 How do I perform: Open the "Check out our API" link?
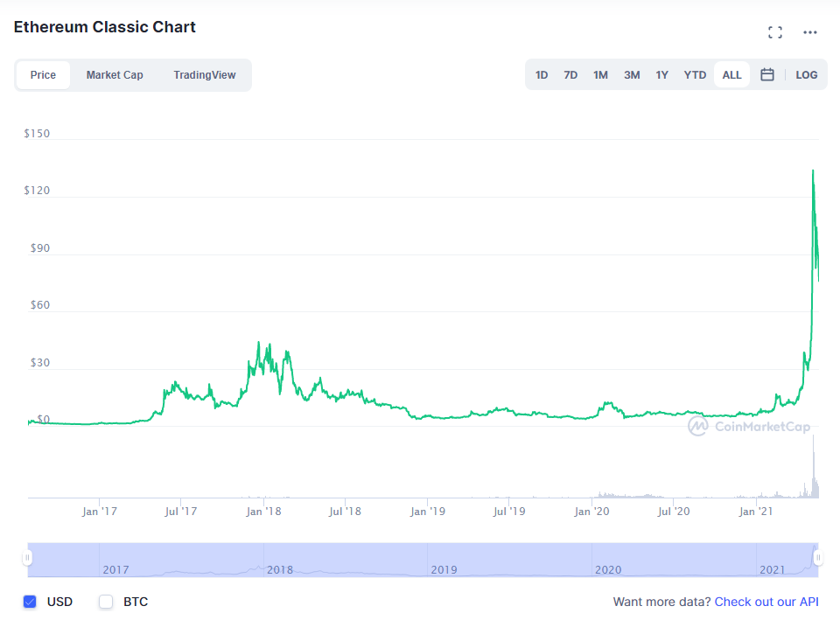point(766,602)
